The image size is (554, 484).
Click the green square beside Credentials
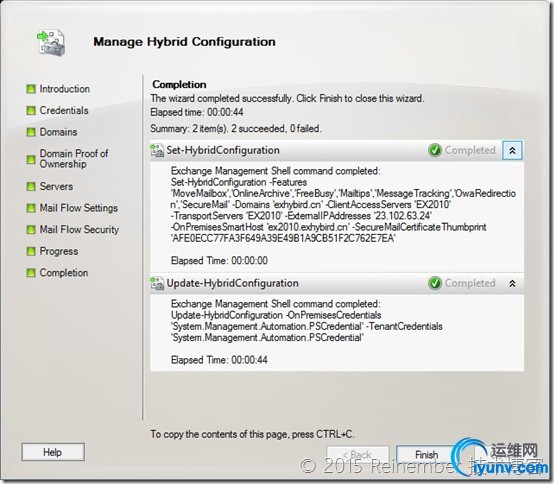click(31, 111)
